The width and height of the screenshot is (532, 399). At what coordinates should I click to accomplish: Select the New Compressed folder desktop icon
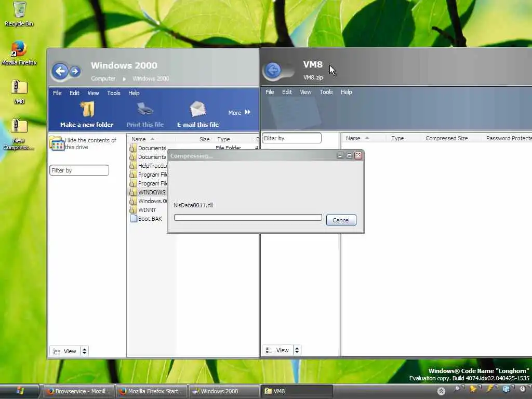(19, 134)
